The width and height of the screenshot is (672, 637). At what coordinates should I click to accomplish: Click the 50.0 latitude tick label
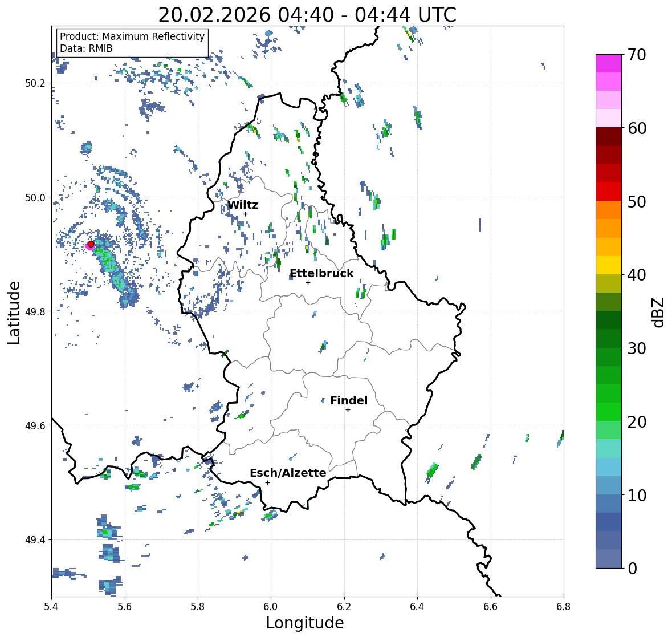click(35, 198)
